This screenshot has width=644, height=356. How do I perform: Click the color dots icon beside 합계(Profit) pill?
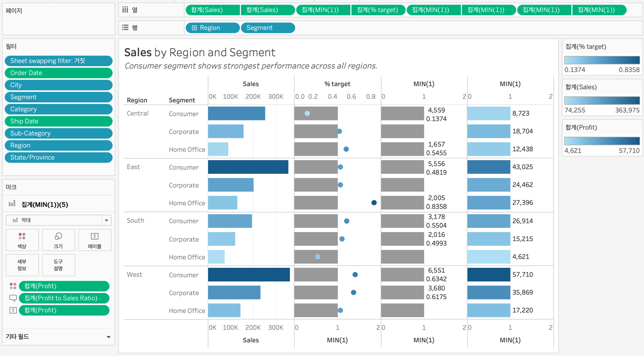(x=13, y=286)
